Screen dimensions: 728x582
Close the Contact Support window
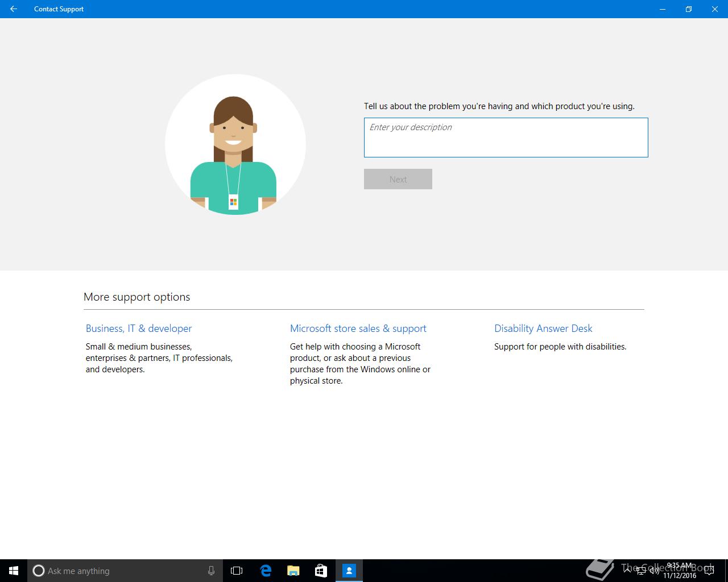tap(715, 9)
